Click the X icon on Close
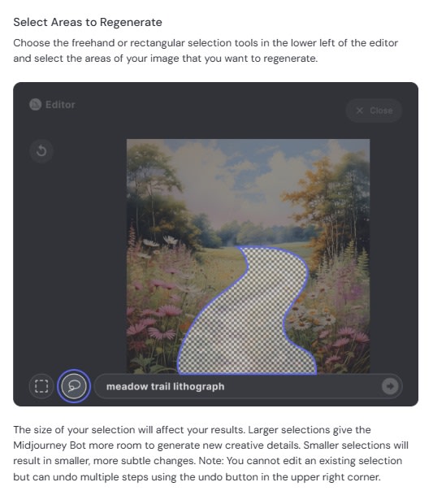This screenshot has width=433, height=504. [x=360, y=111]
